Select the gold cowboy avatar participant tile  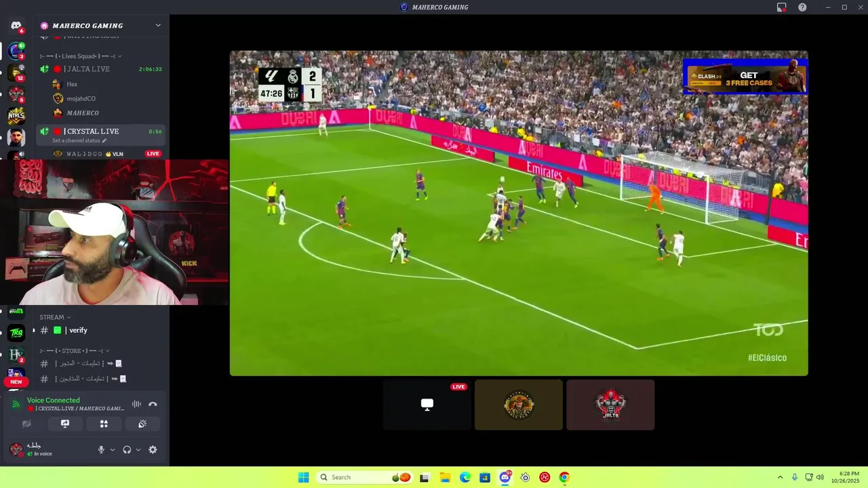(x=519, y=405)
